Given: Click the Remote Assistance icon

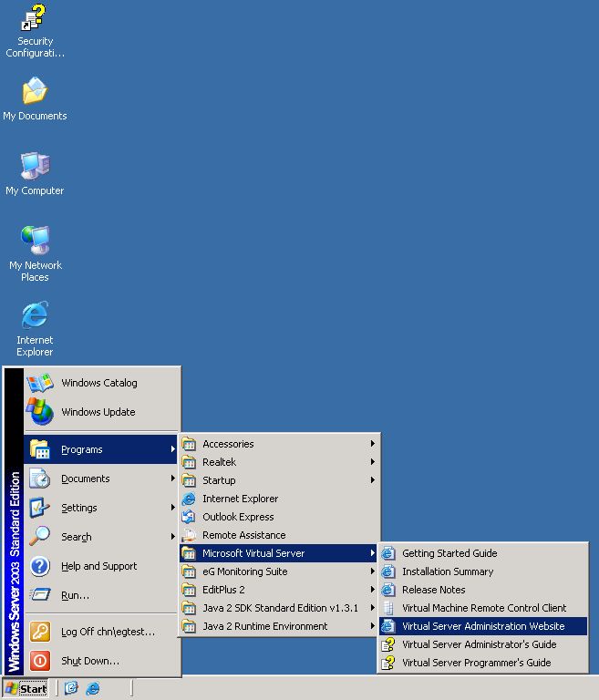Looking at the screenshot, I should [189, 535].
